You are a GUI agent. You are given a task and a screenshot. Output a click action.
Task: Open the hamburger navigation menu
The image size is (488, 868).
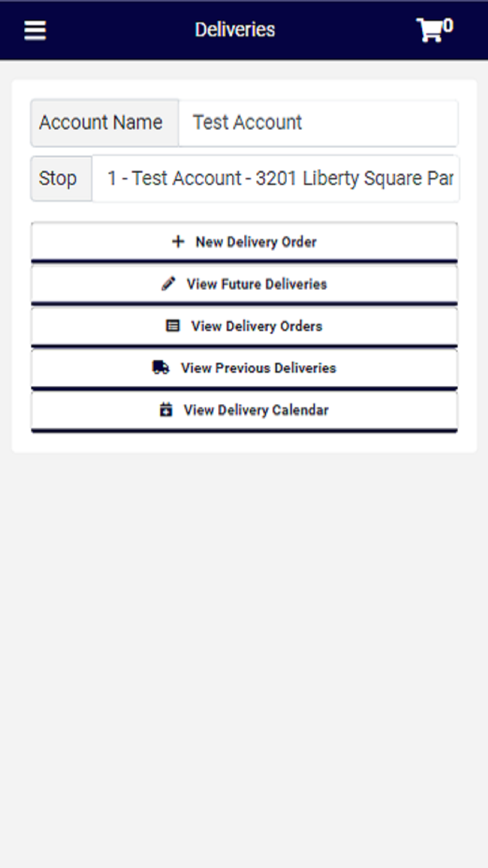coord(35,30)
